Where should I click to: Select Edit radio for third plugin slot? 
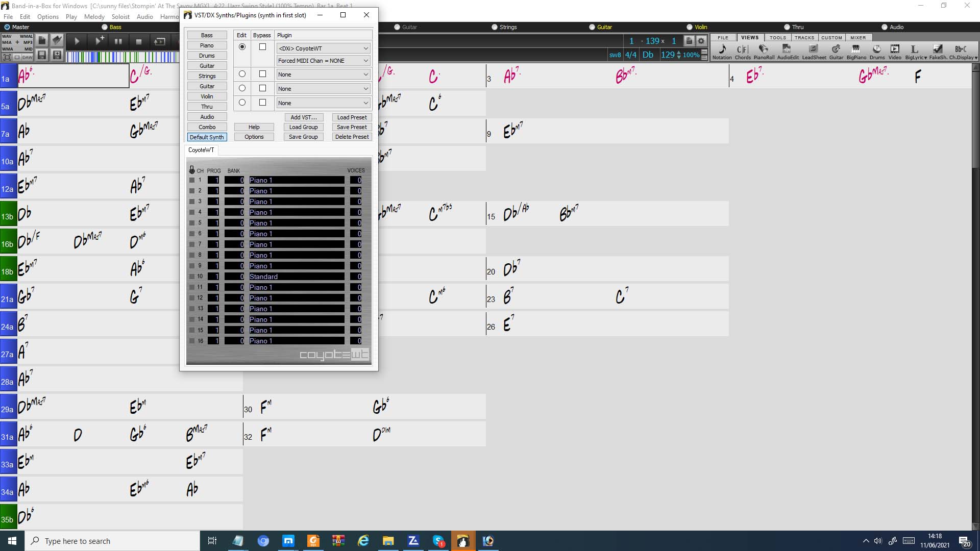[242, 88]
